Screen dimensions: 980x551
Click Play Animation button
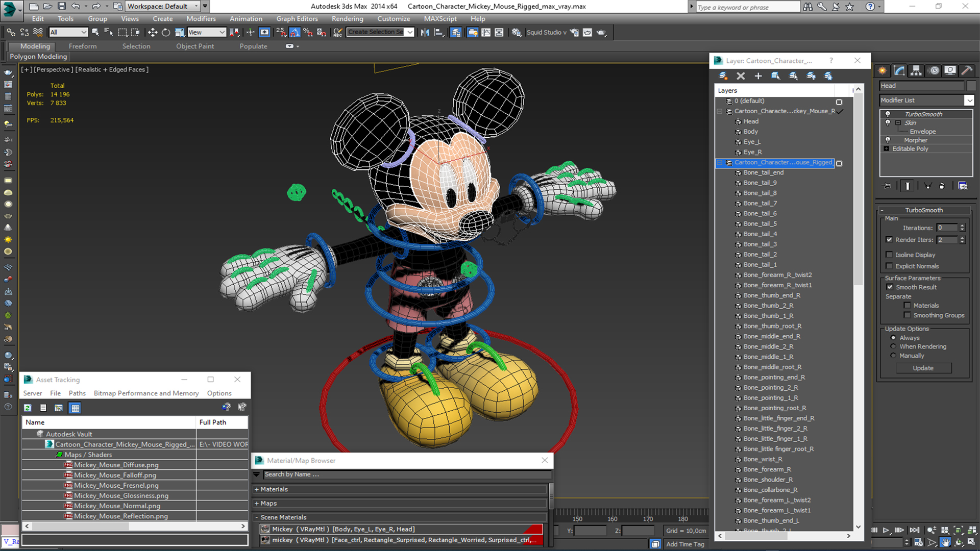pyautogui.click(x=886, y=531)
